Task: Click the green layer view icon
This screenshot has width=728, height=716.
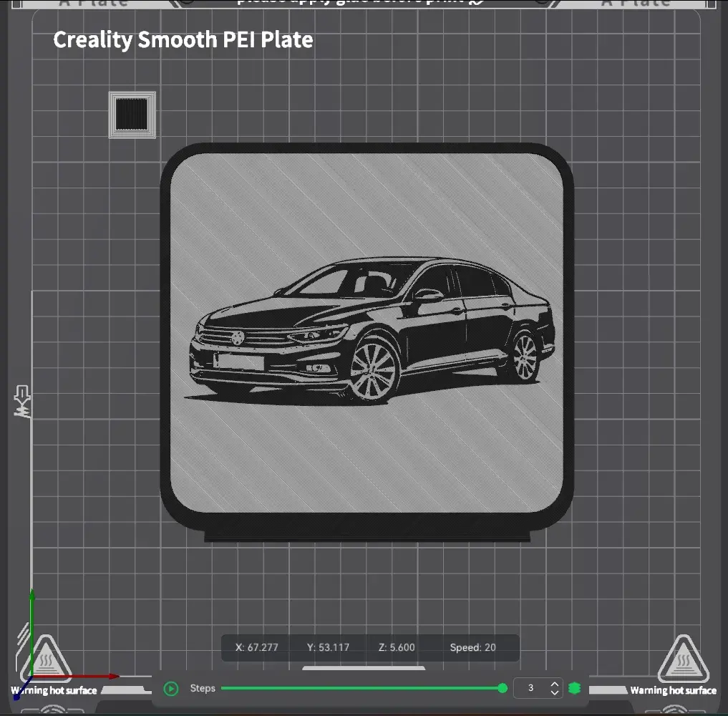Action: [x=574, y=688]
